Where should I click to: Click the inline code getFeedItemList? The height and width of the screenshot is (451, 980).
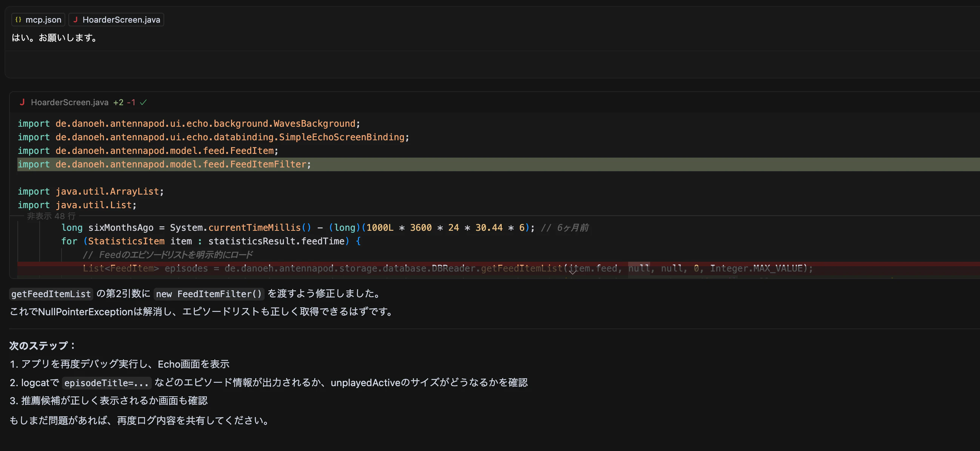tap(51, 294)
